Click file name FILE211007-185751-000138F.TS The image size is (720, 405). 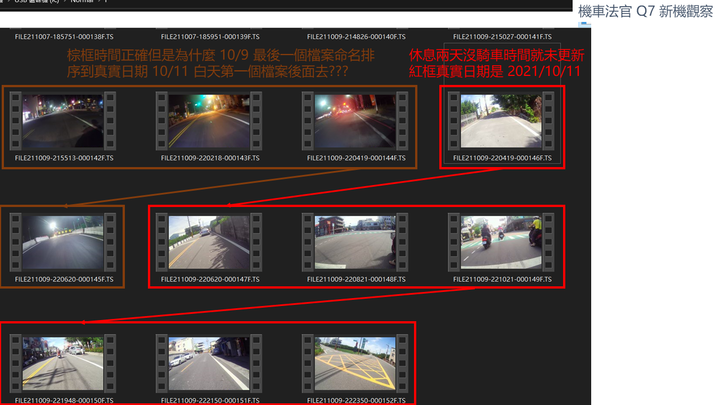pyautogui.click(x=64, y=37)
